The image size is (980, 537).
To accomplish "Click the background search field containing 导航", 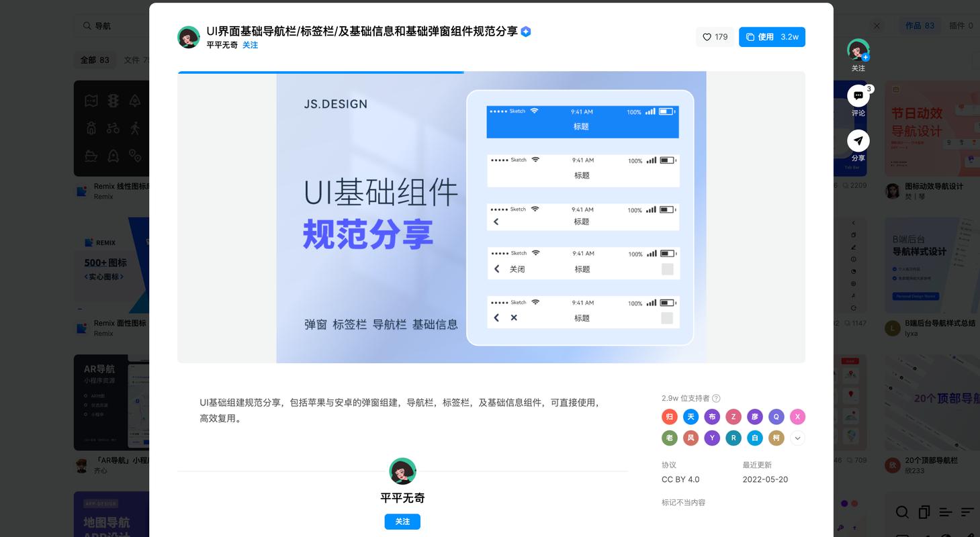I will pos(111,26).
